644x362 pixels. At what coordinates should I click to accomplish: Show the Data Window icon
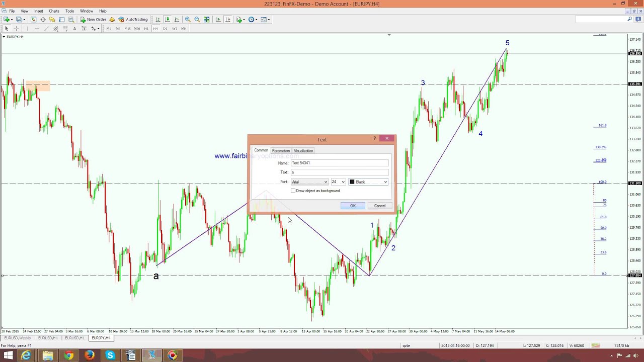(x=43, y=20)
